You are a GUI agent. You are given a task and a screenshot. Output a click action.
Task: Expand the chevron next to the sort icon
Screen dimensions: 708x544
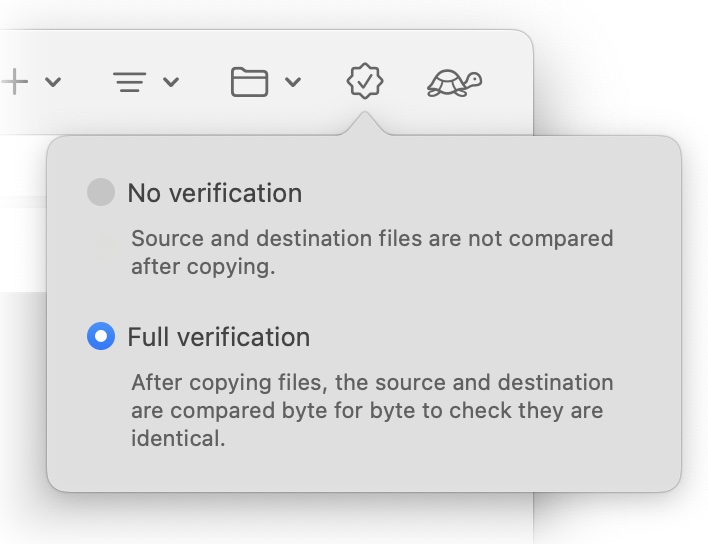coord(171,82)
